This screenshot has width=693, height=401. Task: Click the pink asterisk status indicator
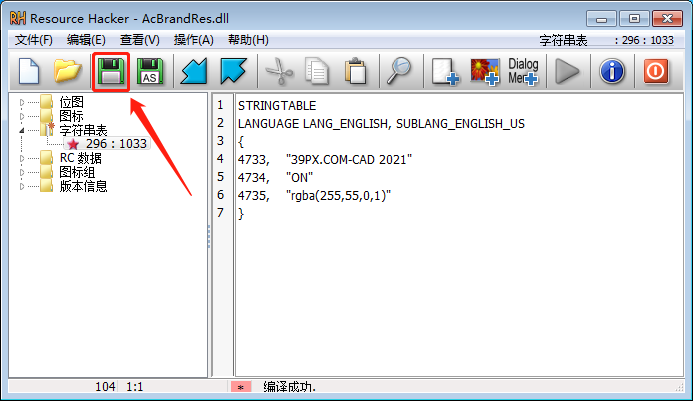(x=240, y=387)
